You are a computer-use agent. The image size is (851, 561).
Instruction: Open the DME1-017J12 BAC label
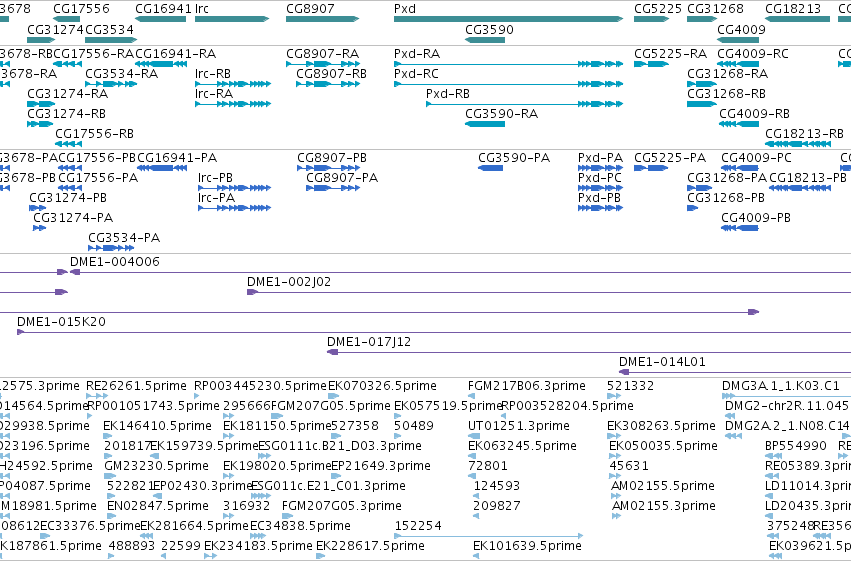pyautogui.click(x=369, y=342)
